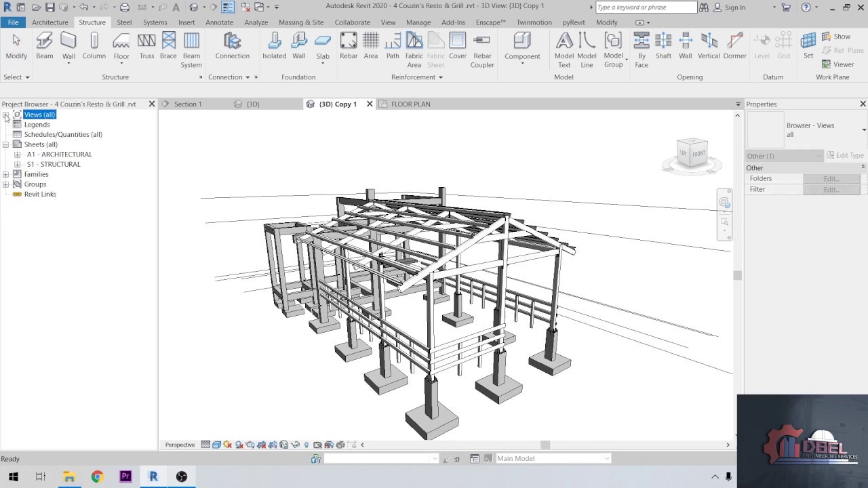The height and width of the screenshot is (488, 868).
Task: Select the structural Column tool
Action: (x=94, y=46)
